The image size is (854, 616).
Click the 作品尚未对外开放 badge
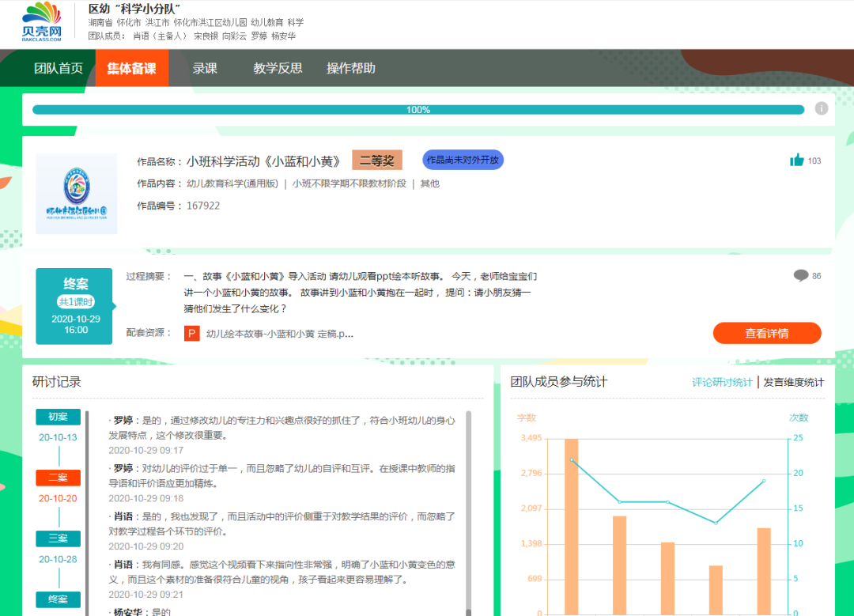[463, 160]
